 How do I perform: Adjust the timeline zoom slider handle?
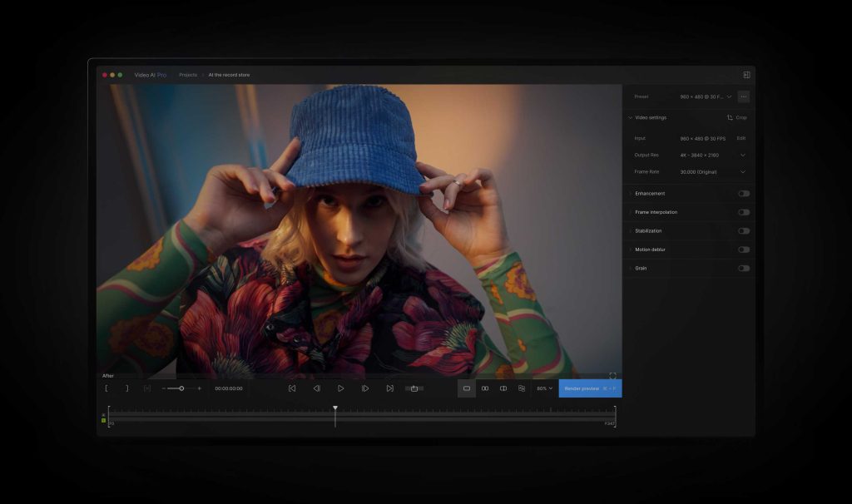181,388
